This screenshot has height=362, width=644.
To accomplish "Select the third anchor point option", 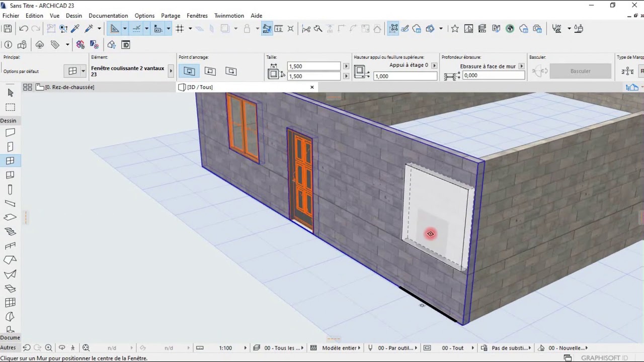I will pyautogui.click(x=231, y=71).
